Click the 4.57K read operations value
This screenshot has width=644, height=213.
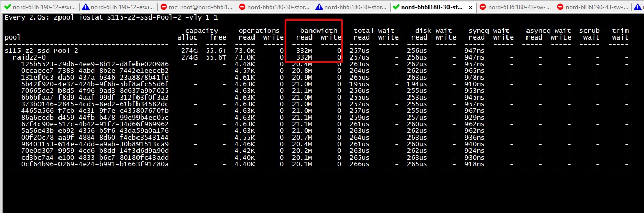245,71
